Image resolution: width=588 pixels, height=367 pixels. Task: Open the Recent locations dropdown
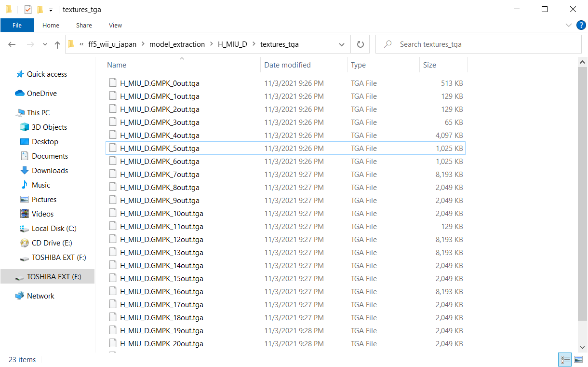pyautogui.click(x=45, y=44)
